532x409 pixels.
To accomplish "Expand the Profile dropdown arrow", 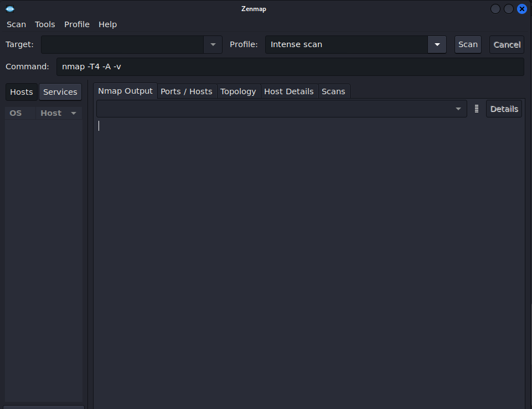I will 437,44.
